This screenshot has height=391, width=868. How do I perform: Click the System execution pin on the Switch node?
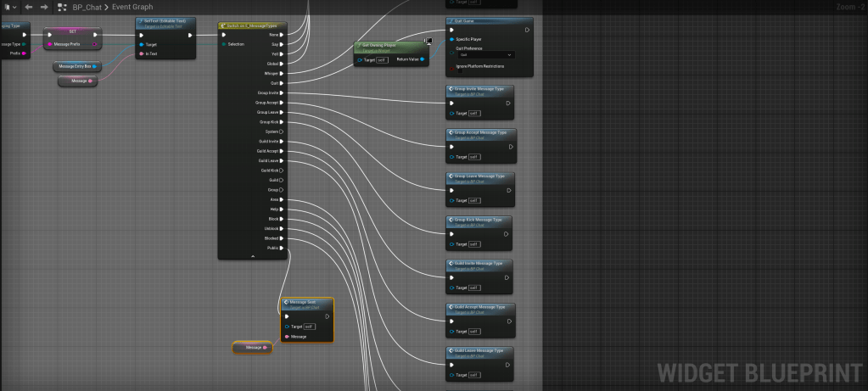[x=281, y=131]
